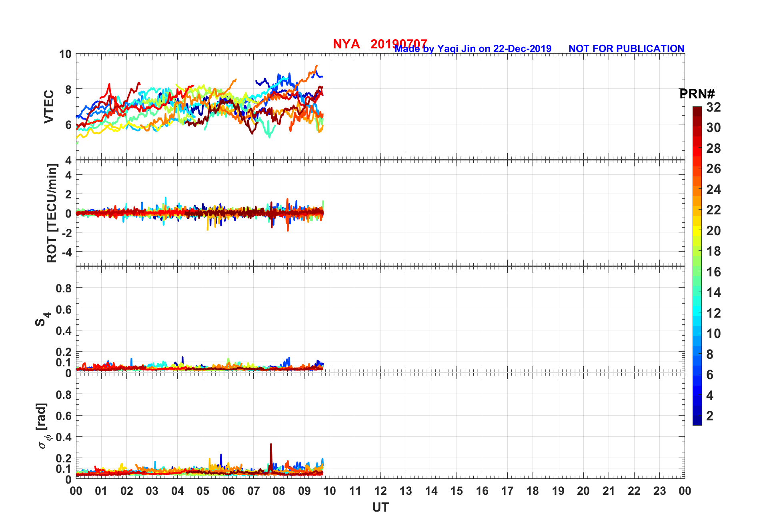
Task: Click the NOT FOR PUBLICATION label
Action: coord(627,49)
